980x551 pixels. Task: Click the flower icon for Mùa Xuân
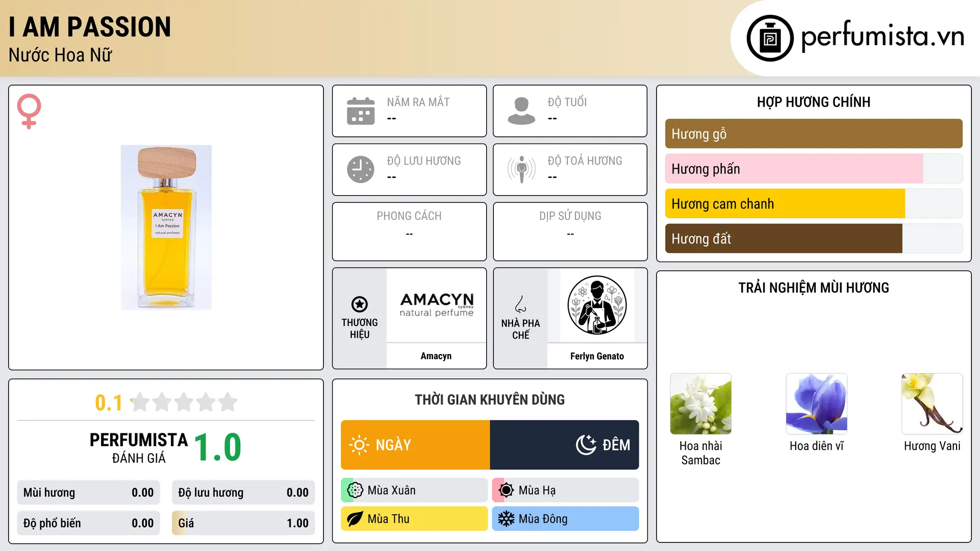pos(355,490)
